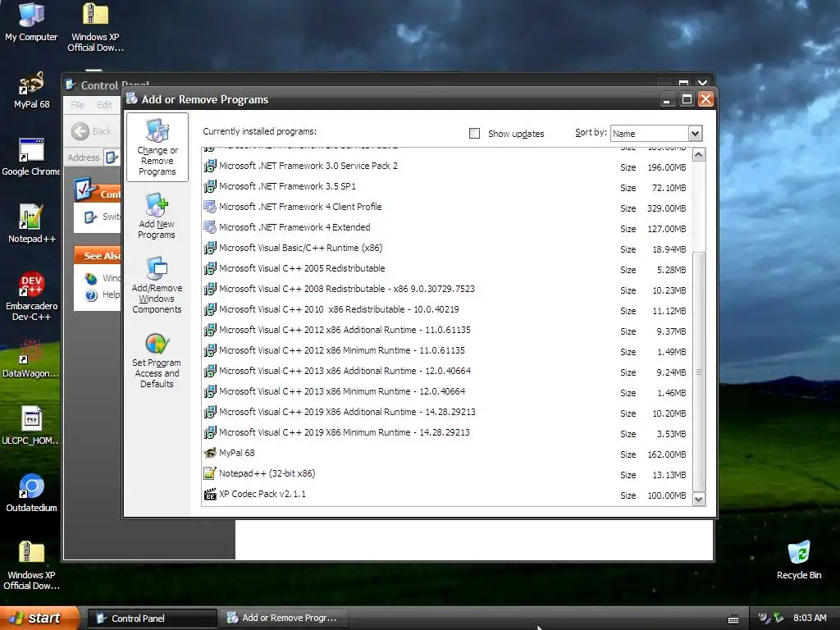Open Add New Programs sidebar icon

157,216
